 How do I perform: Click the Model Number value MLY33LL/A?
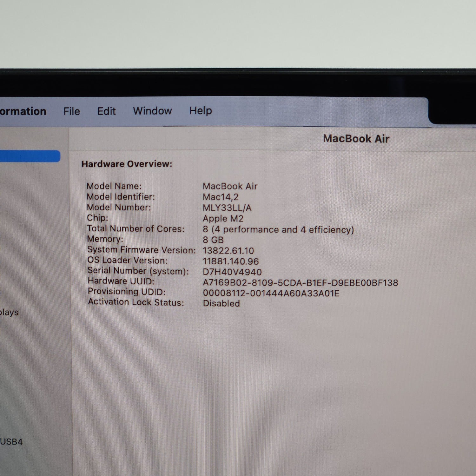click(227, 208)
